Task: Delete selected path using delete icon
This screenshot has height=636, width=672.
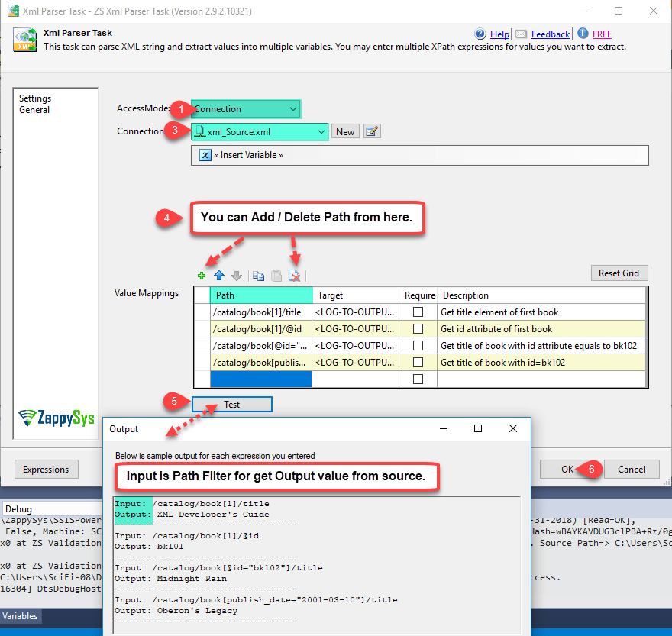Action: 294,276
